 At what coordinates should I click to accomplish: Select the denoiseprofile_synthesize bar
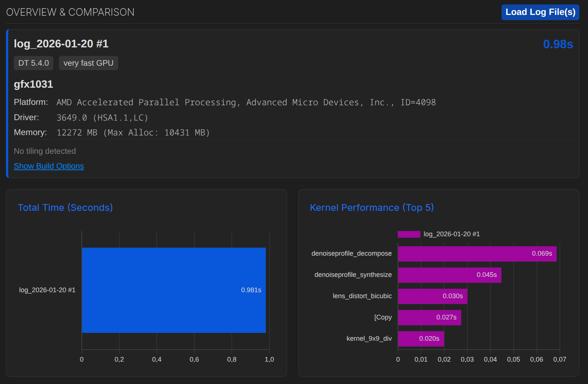click(x=449, y=275)
